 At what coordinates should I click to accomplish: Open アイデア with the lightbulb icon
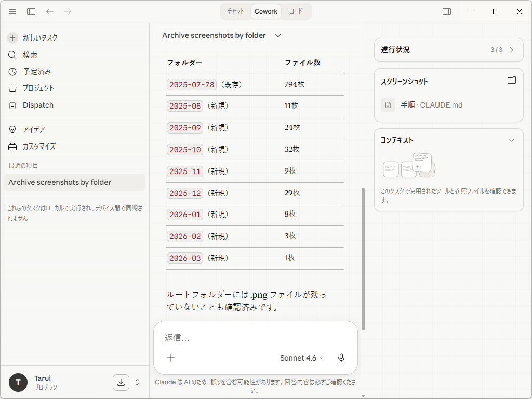(11, 129)
